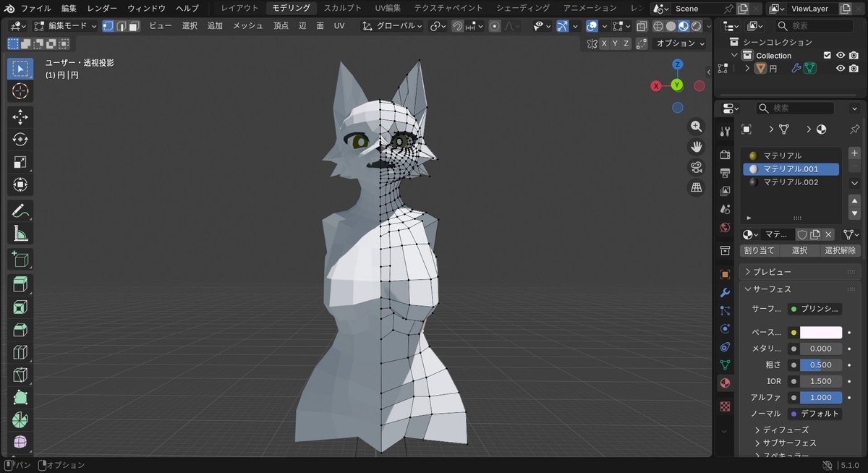Open the World properties tab

tap(725, 227)
